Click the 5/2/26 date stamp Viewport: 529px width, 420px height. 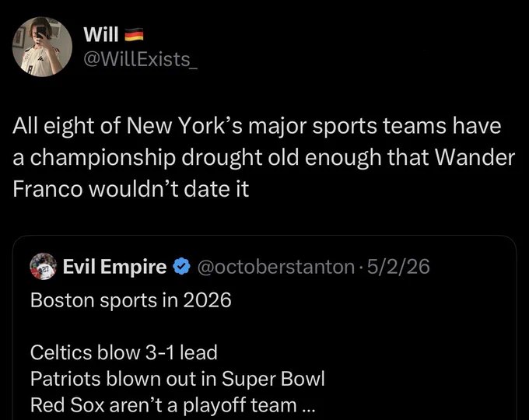(x=398, y=267)
